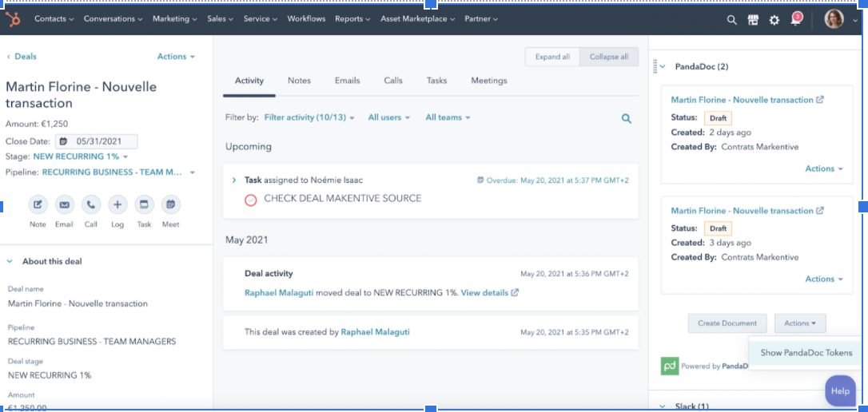Image resolution: width=868 pixels, height=412 pixels.
Task: Open the All users filter dropdown
Action: [x=389, y=118]
